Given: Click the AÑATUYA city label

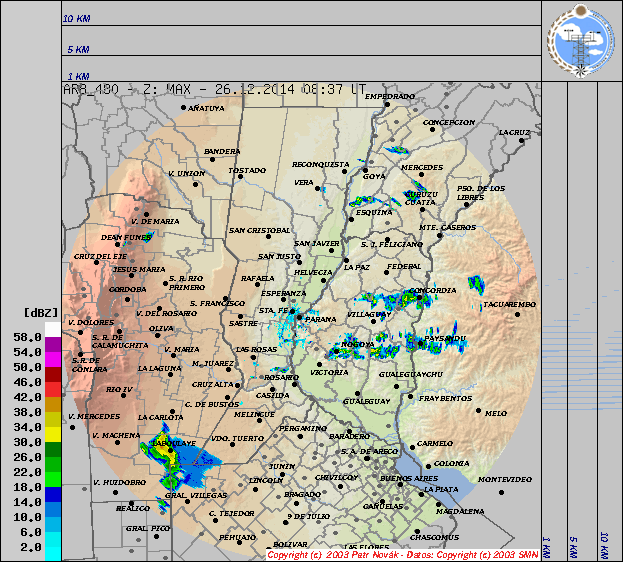Looking at the screenshot, I should coord(206,108).
